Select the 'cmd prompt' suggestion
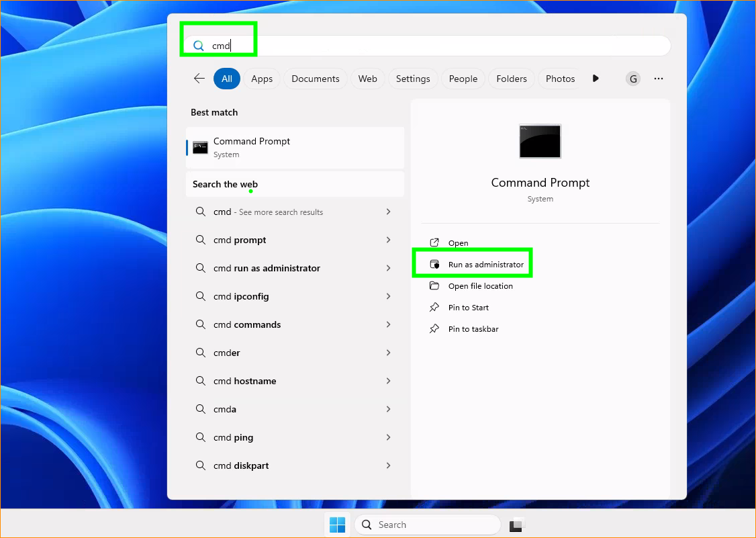Screen dimensions: 756x538 (295, 240)
